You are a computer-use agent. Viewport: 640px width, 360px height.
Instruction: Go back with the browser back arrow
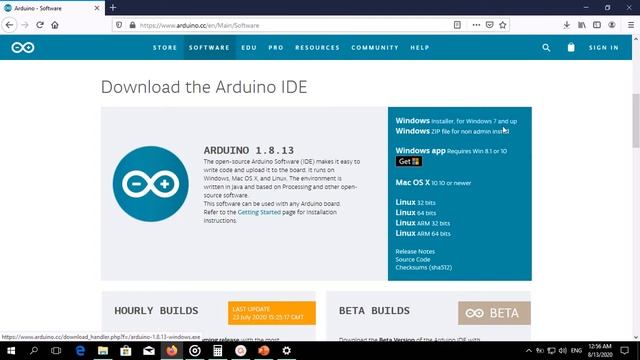pyautogui.click(x=9, y=25)
